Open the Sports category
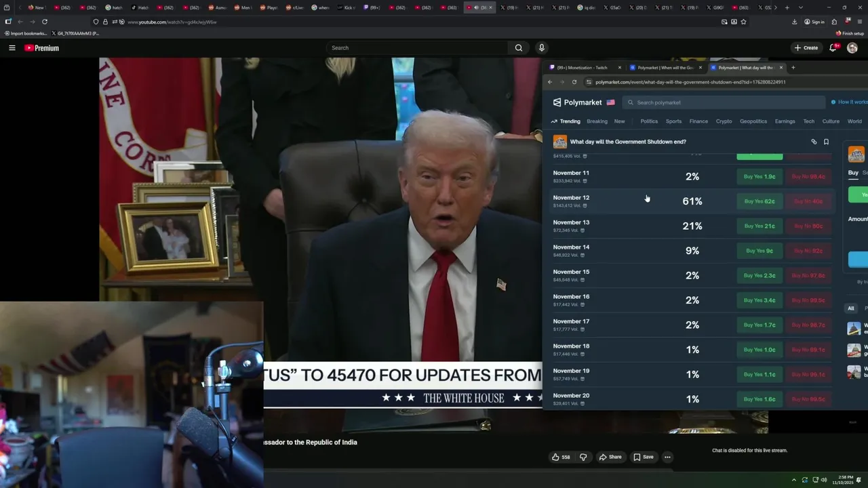Viewport: 868px width, 488px height. [x=673, y=121]
